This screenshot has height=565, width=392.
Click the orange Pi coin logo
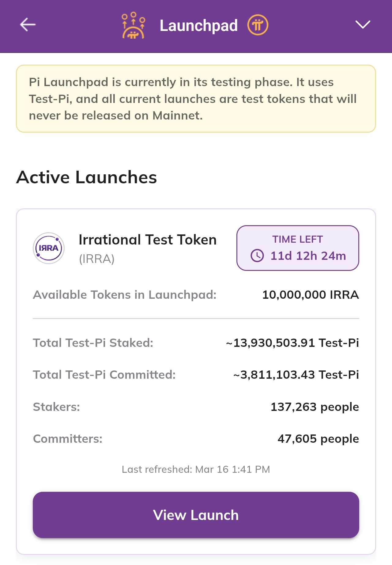click(x=258, y=25)
